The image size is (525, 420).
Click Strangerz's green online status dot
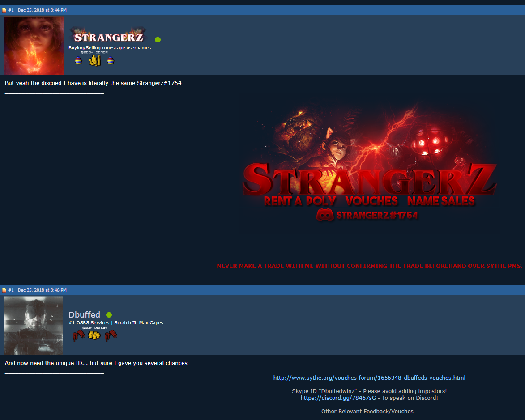click(x=158, y=40)
